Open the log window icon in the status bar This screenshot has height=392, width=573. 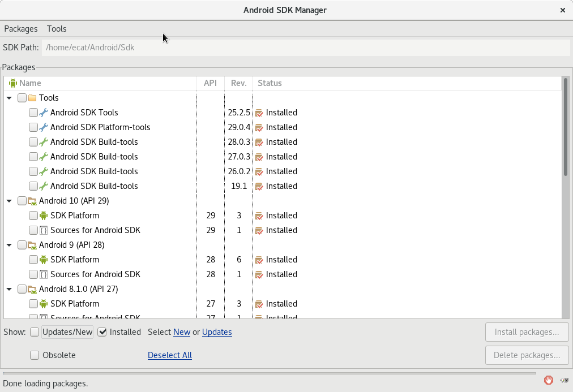[565, 380]
